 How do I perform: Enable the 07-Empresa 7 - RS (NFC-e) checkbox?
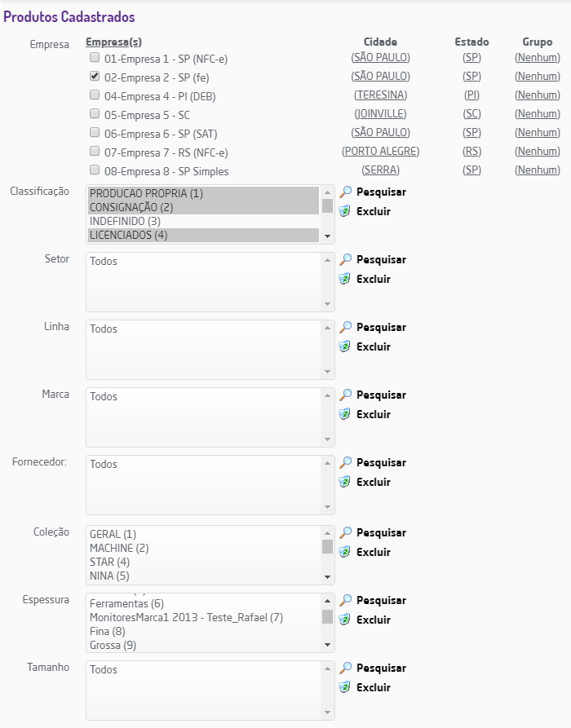tap(95, 152)
